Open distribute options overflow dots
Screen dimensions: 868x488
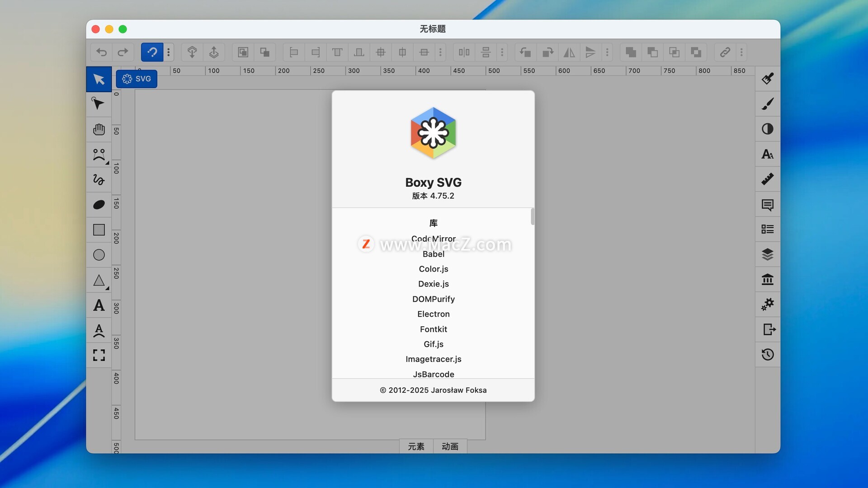[x=502, y=52]
